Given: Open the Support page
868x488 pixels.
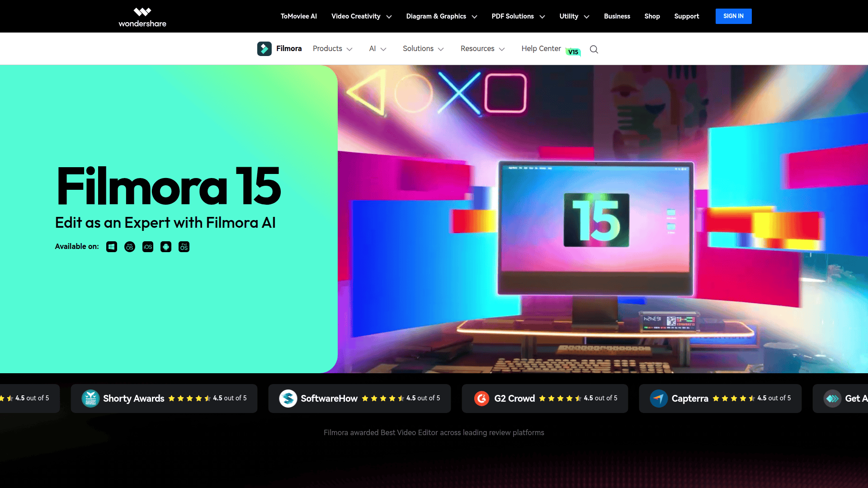Looking at the screenshot, I should point(687,16).
